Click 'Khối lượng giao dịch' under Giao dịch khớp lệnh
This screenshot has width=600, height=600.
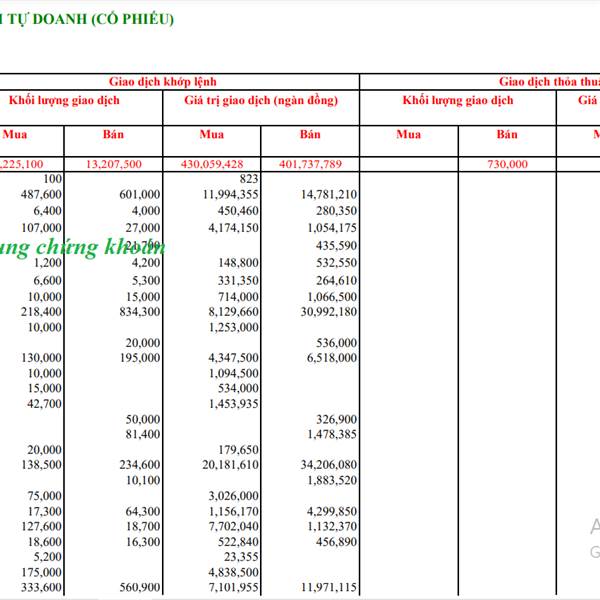[x=64, y=100]
